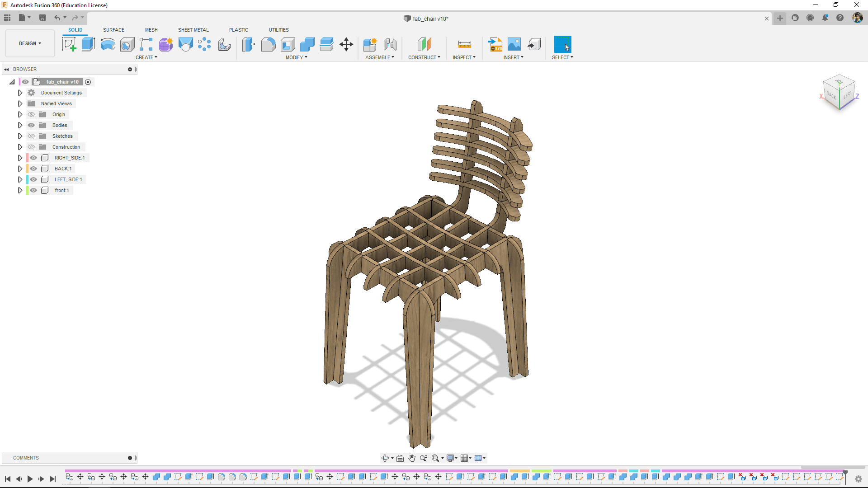Click the notifications bell icon

coord(825,18)
